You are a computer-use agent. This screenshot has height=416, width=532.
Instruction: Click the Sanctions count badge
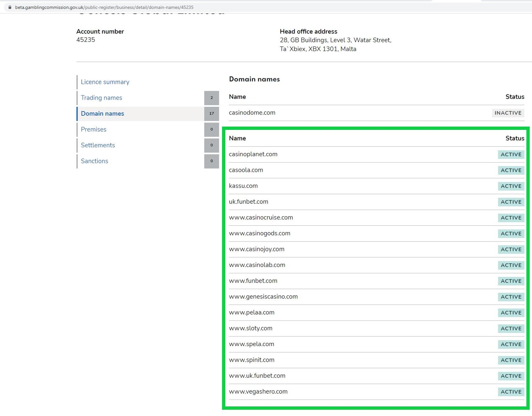(211, 161)
